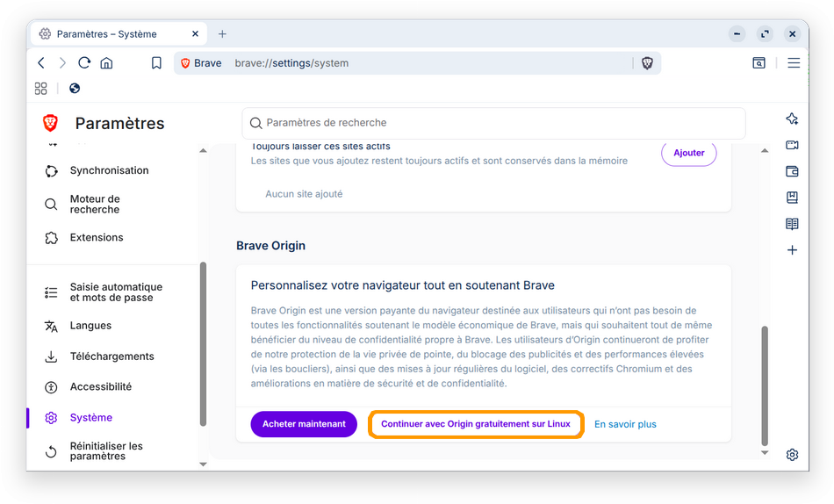Open bookmarks panel icon in sidebar
This screenshot has width=834, height=504.
pyautogui.click(x=792, y=198)
